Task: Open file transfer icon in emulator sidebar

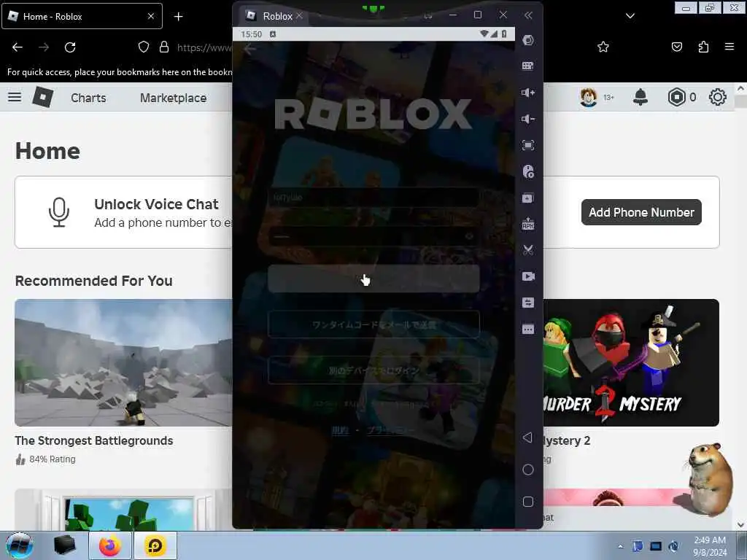Action: pyautogui.click(x=528, y=303)
